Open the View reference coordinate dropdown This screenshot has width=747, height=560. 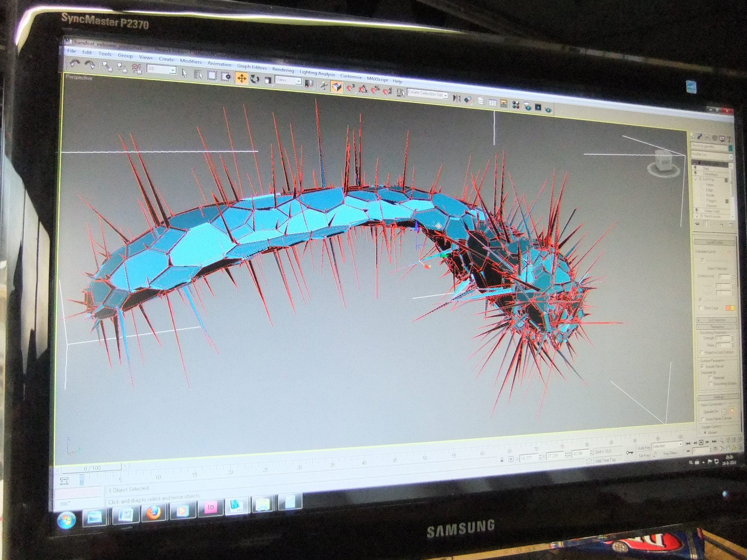tap(288, 80)
